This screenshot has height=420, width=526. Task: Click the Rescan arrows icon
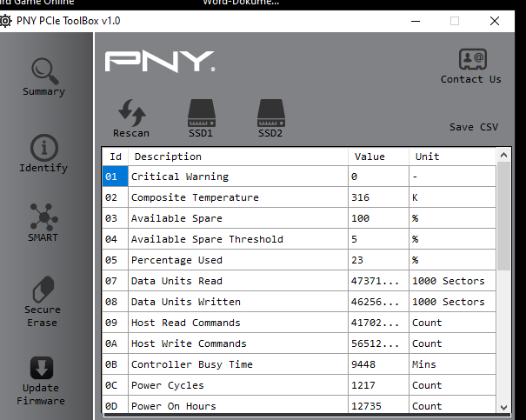[x=131, y=112]
